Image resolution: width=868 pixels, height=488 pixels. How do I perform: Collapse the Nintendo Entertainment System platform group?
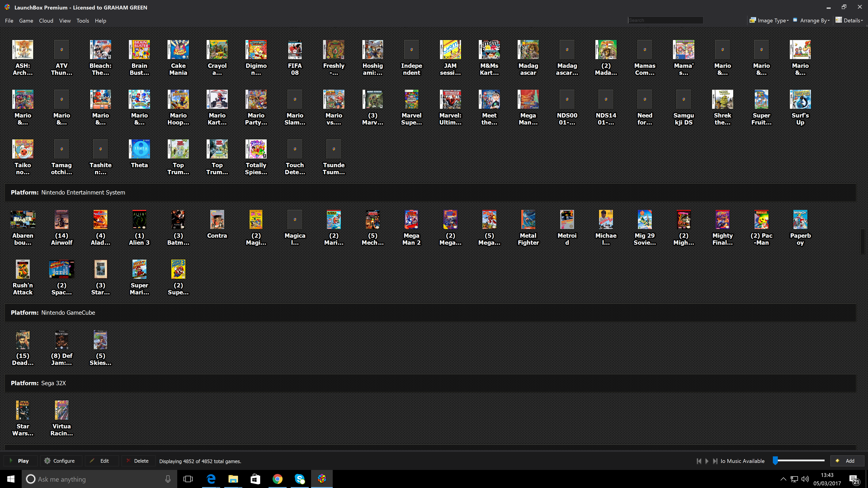(430, 192)
